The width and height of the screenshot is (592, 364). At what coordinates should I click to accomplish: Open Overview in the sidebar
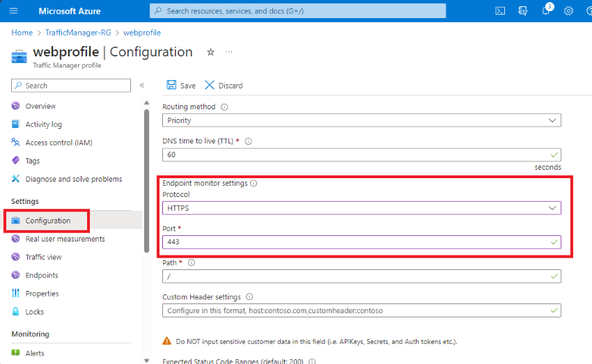click(40, 106)
